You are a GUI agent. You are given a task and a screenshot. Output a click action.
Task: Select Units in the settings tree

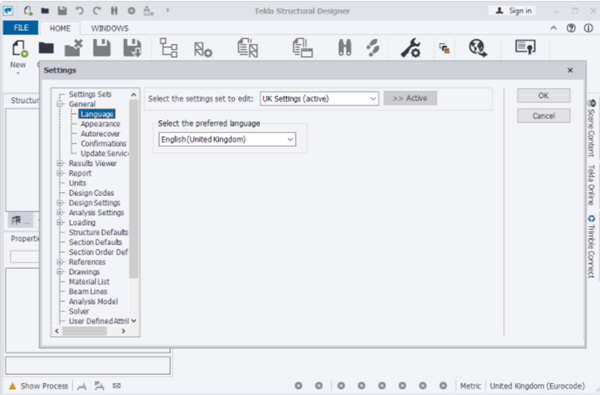tap(77, 183)
